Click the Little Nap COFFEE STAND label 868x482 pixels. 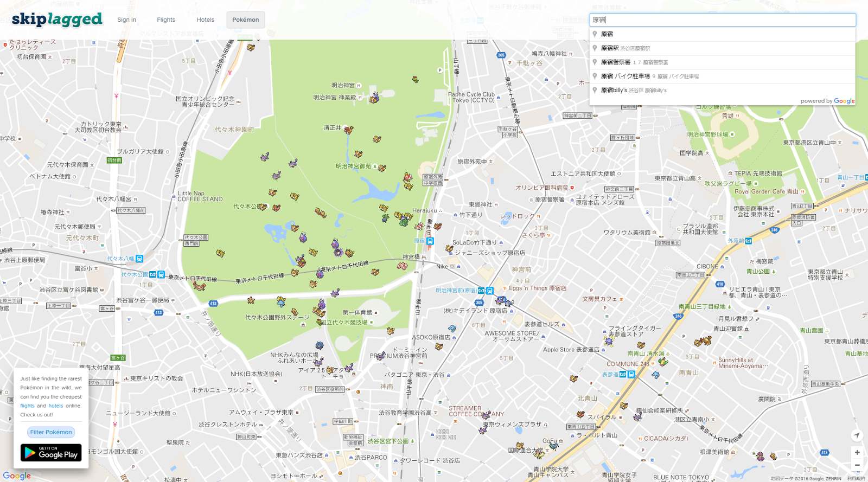point(200,196)
